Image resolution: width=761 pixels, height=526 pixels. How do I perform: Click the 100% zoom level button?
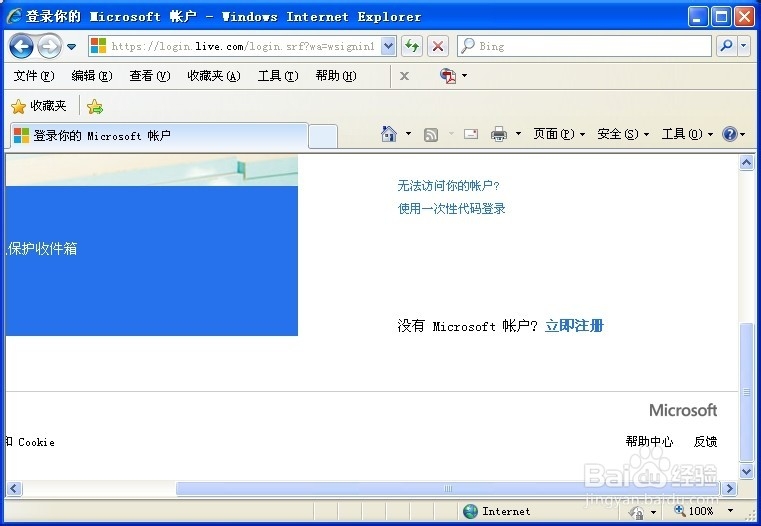(x=694, y=510)
